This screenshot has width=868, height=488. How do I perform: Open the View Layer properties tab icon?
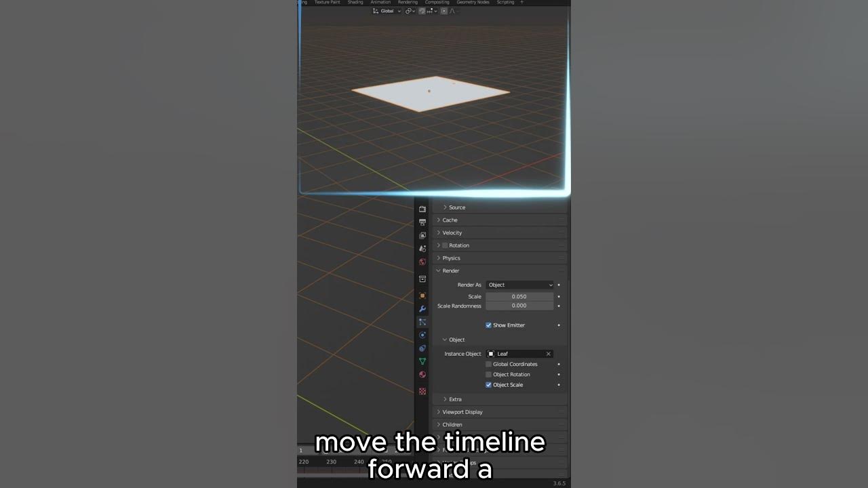coord(422,235)
